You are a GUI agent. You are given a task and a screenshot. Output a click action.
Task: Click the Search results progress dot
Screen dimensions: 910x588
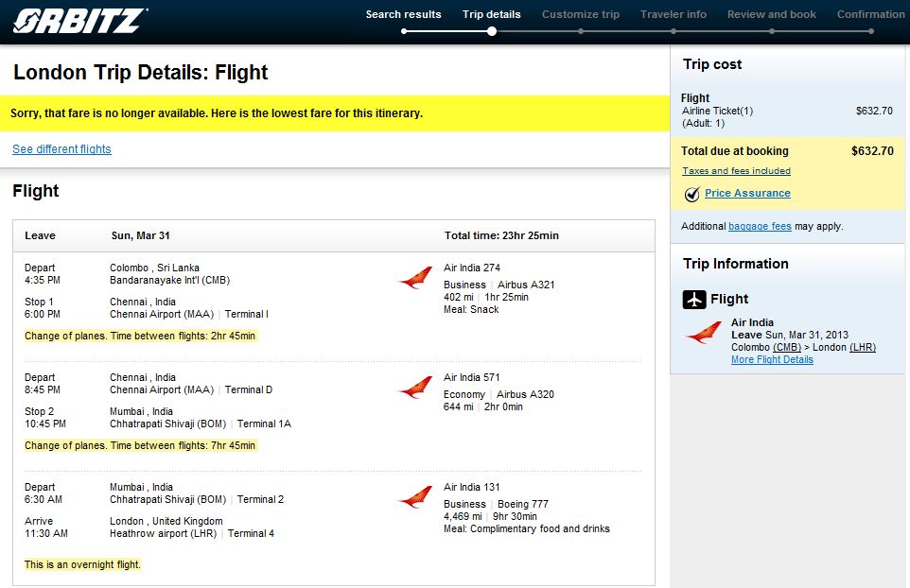pyautogui.click(x=404, y=31)
